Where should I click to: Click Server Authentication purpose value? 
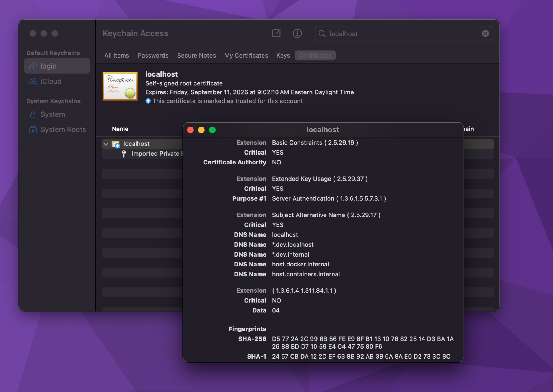[x=329, y=198]
